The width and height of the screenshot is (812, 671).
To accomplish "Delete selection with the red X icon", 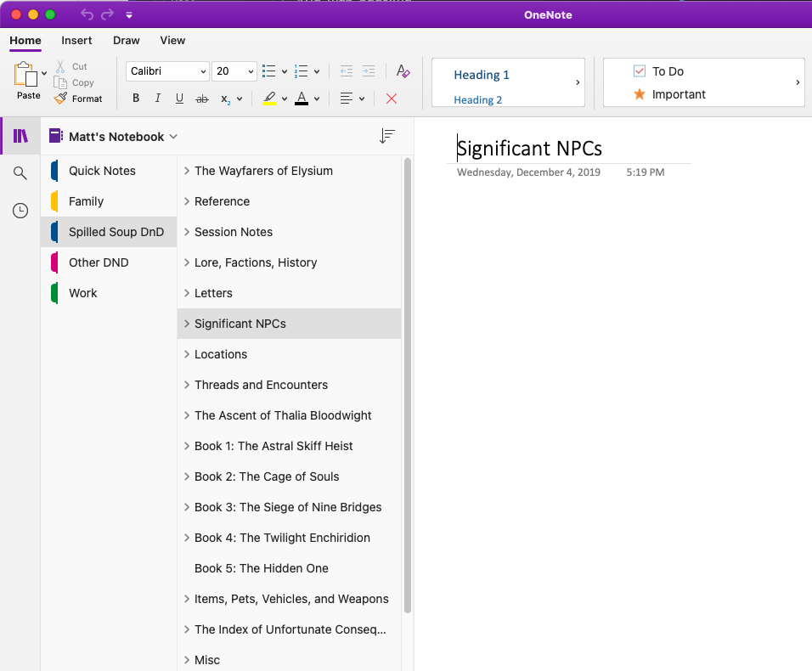I will pos(391,99).
